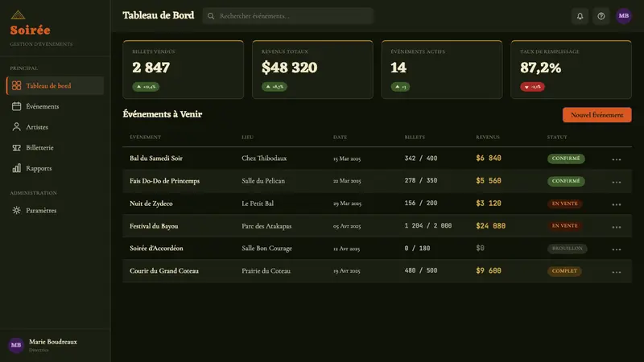Viewport: 644px width, 362px height.
Task: Open Billetterie in the sidebar
Action: click(x=55, y=147)
